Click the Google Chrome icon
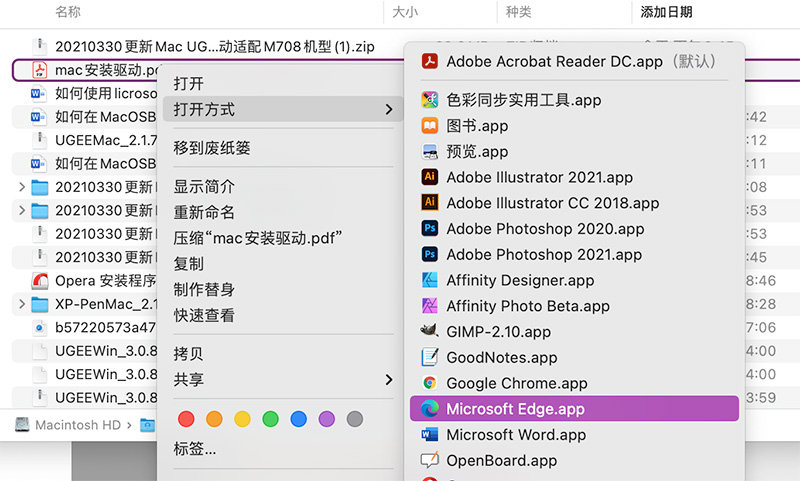 (430, 383)
